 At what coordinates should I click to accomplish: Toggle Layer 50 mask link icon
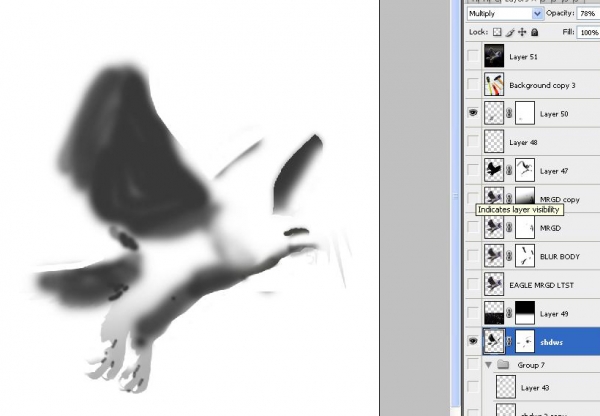coord(509,113)
